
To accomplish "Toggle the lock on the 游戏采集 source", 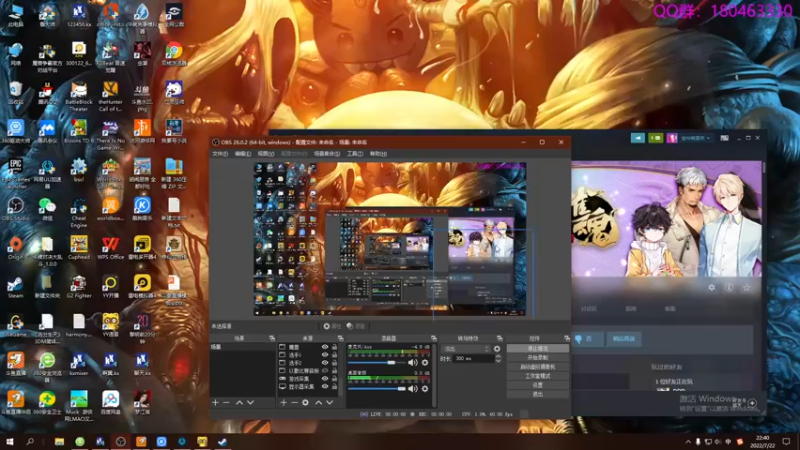I will click(x=334, y=379).
